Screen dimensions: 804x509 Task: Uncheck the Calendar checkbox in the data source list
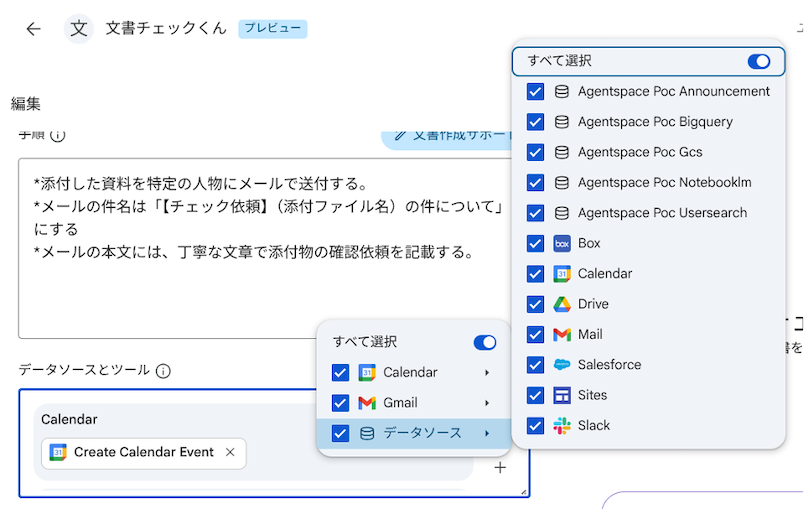click(535, 274)
